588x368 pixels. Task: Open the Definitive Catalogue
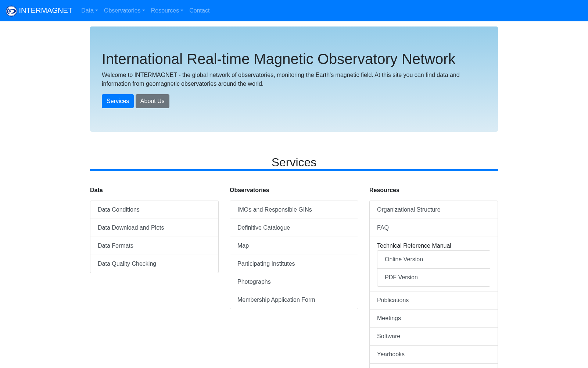click(x=294, y=228)
